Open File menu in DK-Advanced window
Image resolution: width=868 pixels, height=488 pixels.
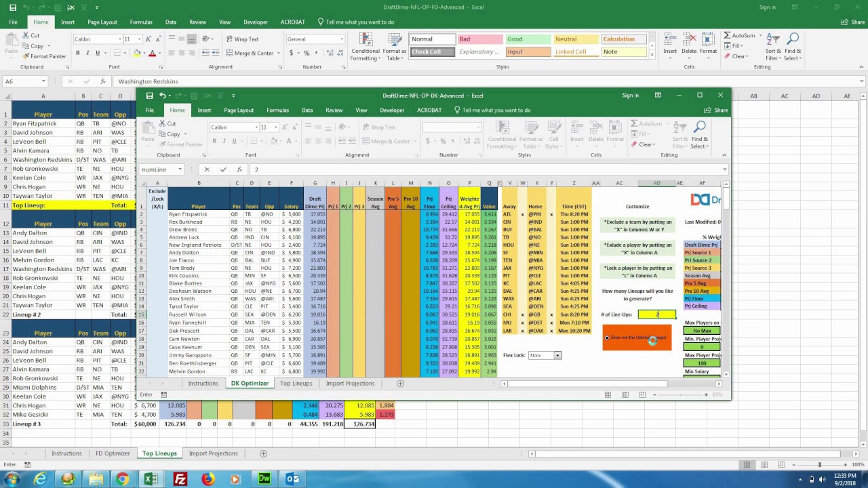click(x=149, y=110)
